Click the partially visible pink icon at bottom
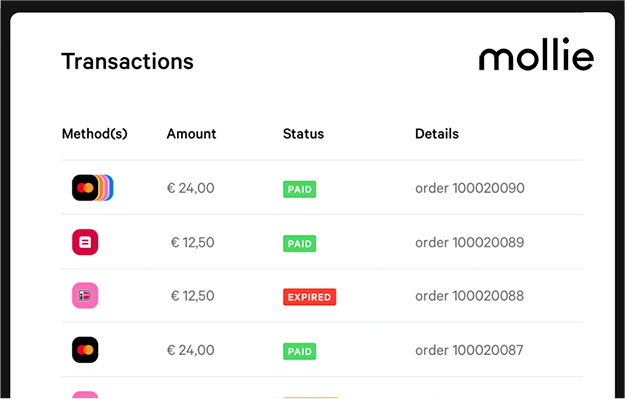 click(x=85, y=395)
